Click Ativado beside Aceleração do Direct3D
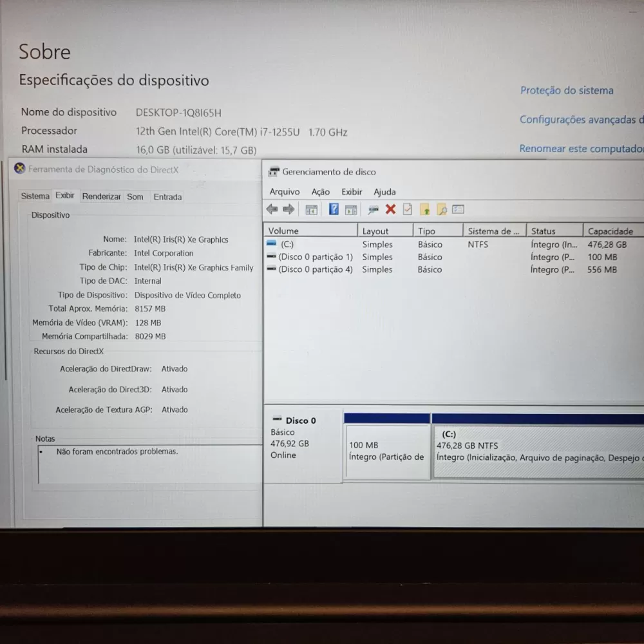 tap(175, 390)
